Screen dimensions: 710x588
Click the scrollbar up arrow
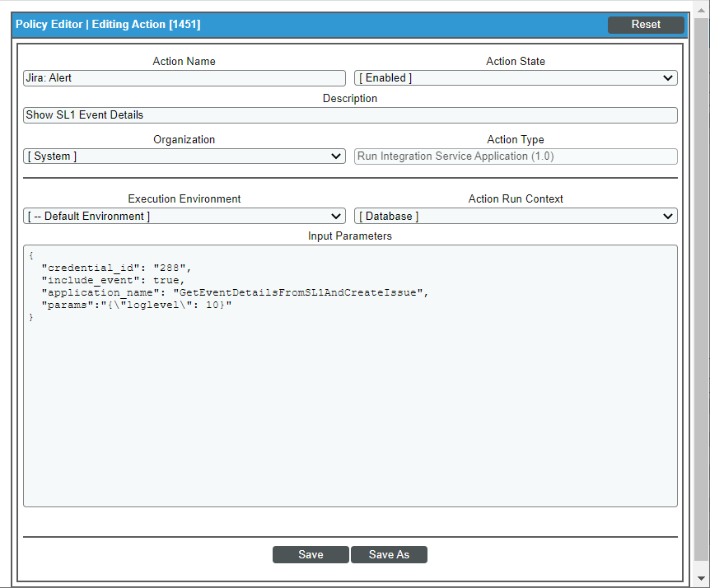click(702, 10)
